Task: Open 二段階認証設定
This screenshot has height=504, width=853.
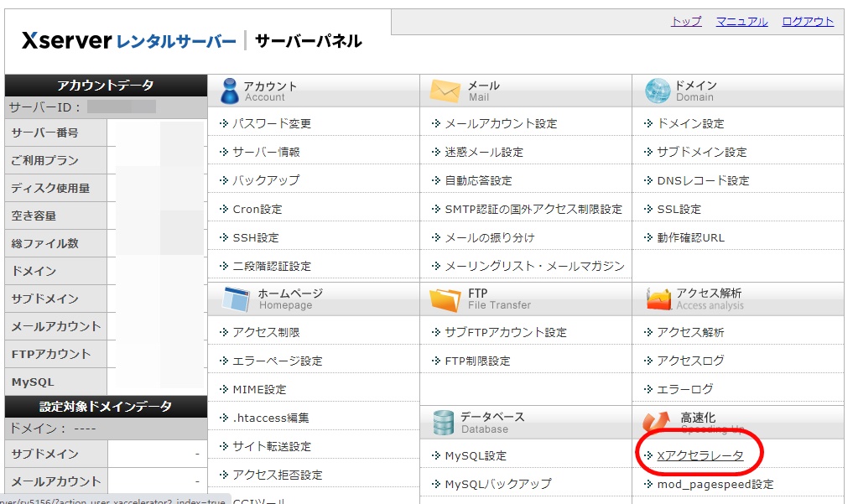Action: pyautogui.click(x=272, y=267)
